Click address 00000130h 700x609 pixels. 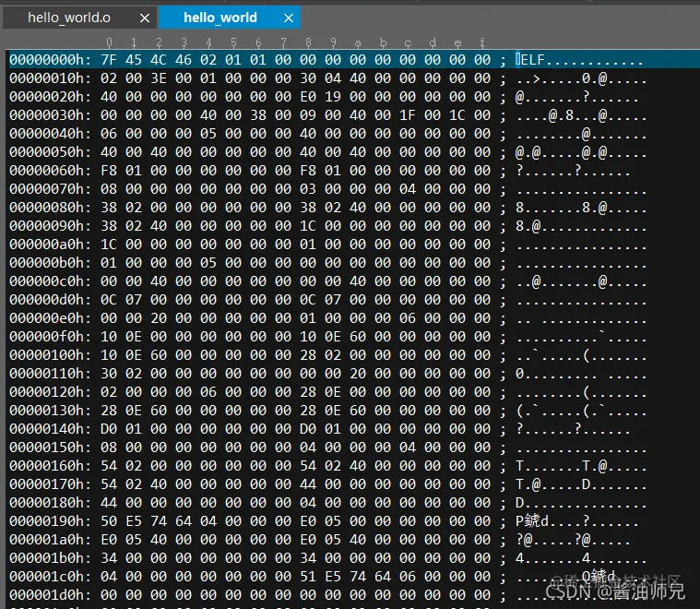point(50,411)
